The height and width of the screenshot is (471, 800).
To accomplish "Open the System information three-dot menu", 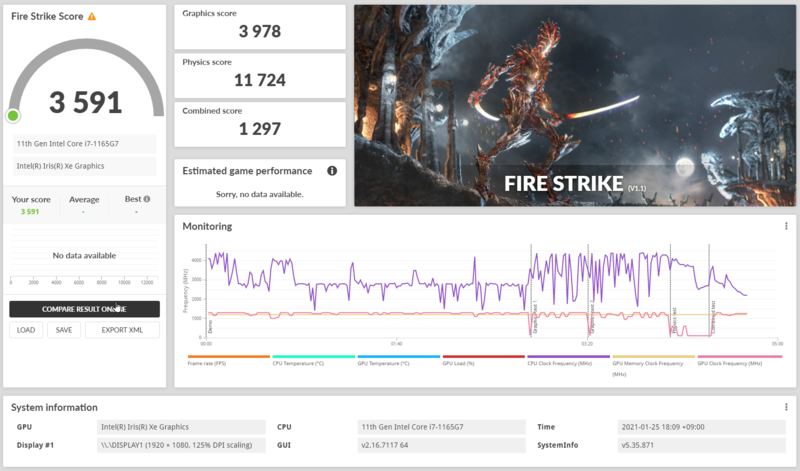I will point(786,407).
